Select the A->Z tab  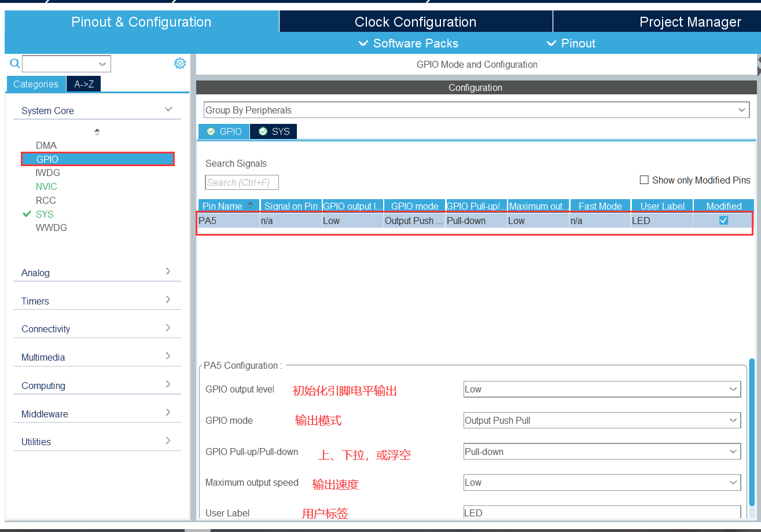point(84,84)
